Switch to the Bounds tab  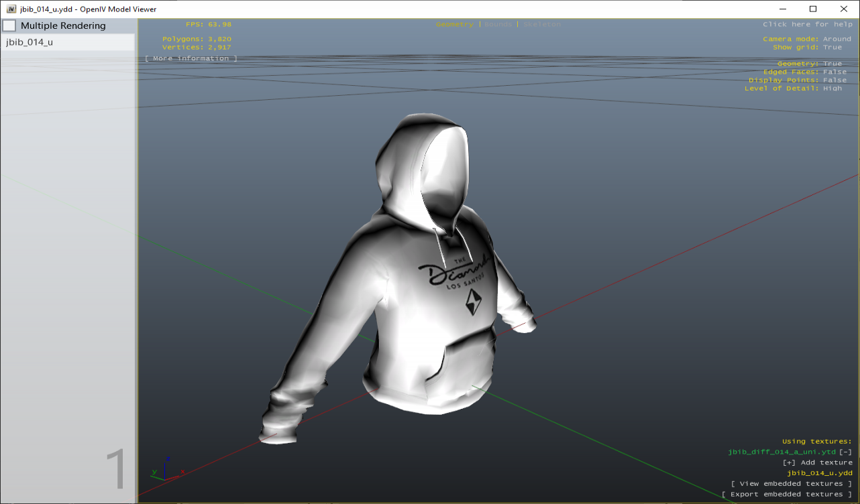coord(498,24)
